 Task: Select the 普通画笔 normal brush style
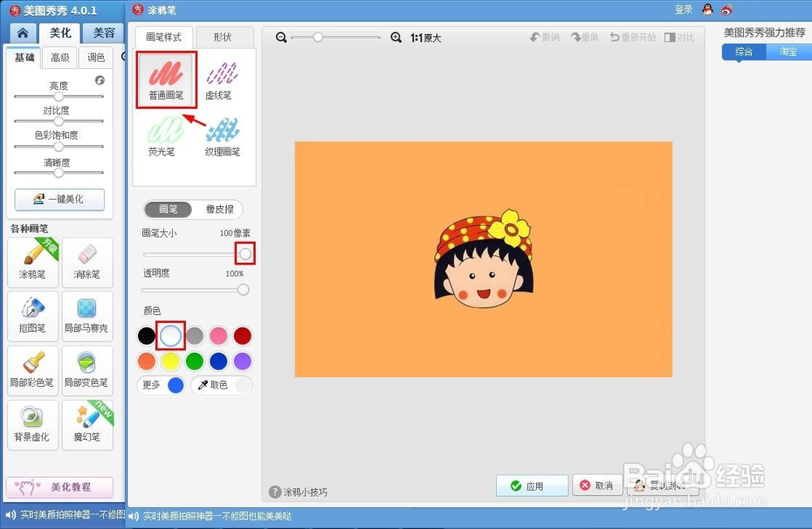[x=166, y=80]
